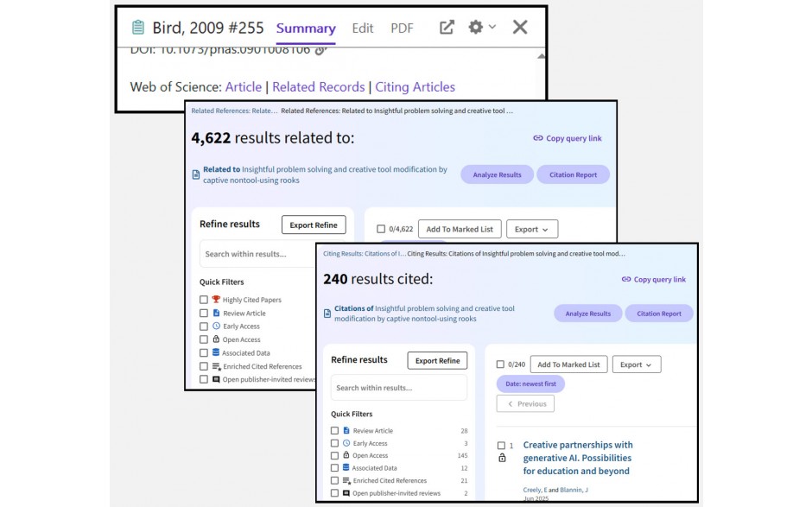Click the Associated Data icon in Quick Filters
This screenshot has width=812, height=507.
[x=216, y=353]
